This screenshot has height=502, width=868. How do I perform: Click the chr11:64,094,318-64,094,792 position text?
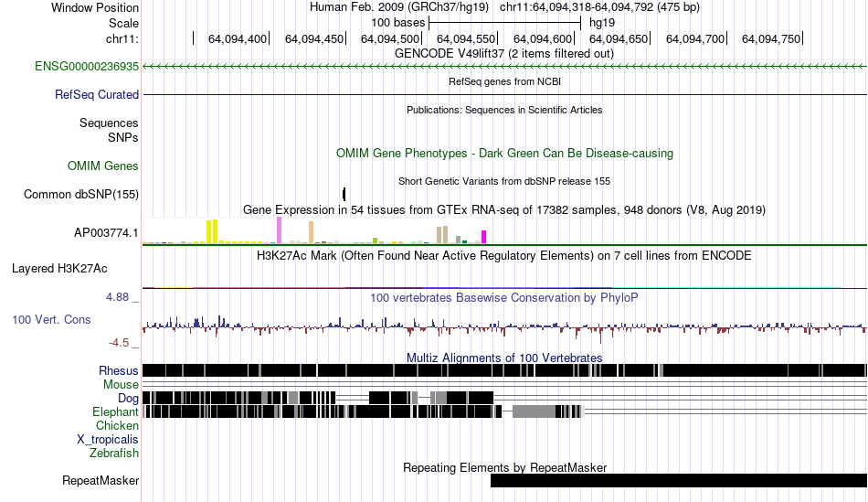point(599,7)
